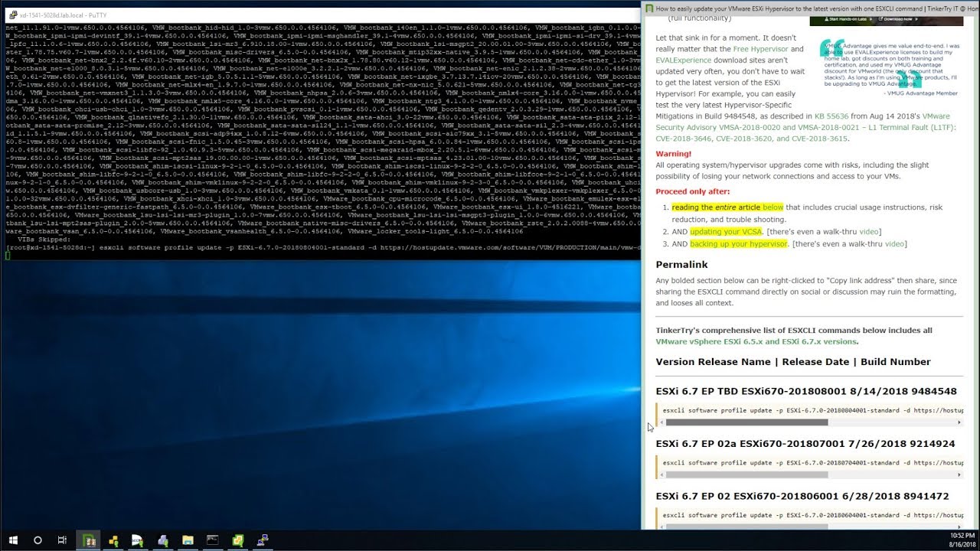Open the 'reading the entire article below' link
The width and height of the screenshot is (980, 551).
[x=727, y=207]
